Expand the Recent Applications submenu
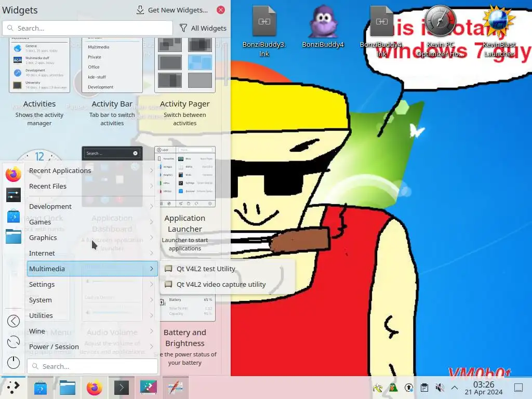 click(x=91, y=170)
